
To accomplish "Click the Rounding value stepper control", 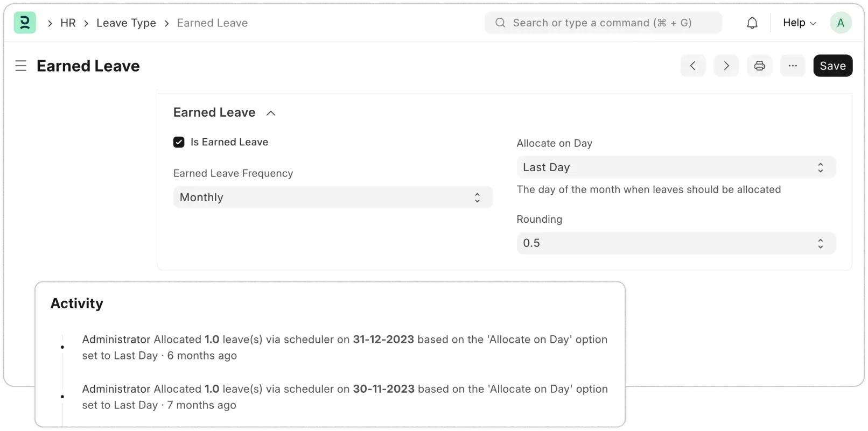I will (820, 243).
